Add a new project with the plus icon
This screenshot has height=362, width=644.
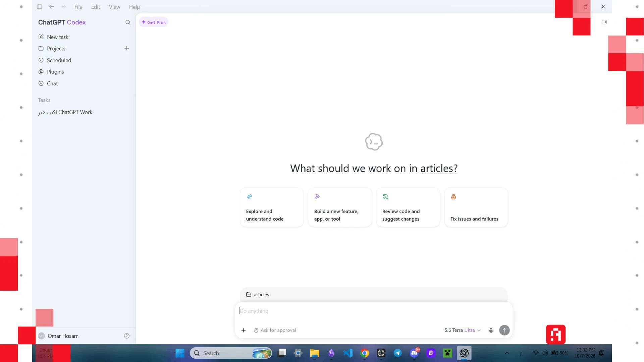point(127,48)
